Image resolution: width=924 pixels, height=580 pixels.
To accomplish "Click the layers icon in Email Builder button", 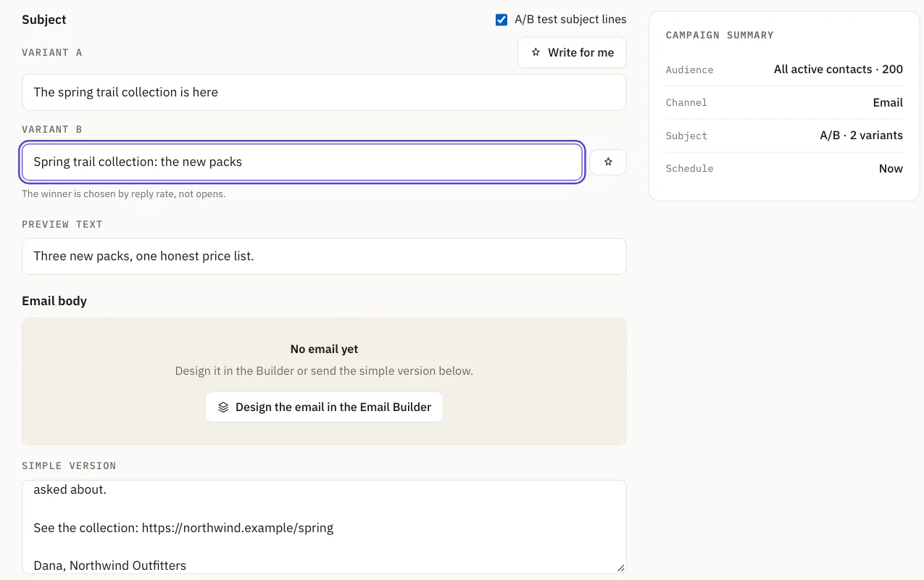I will (x=223, y=407).
